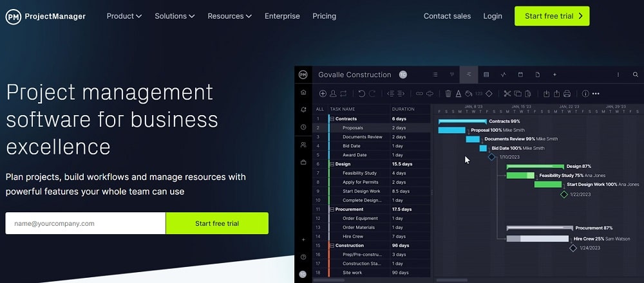Open the vertical three-dot project menu
The image size is (644, 283).
618,75
